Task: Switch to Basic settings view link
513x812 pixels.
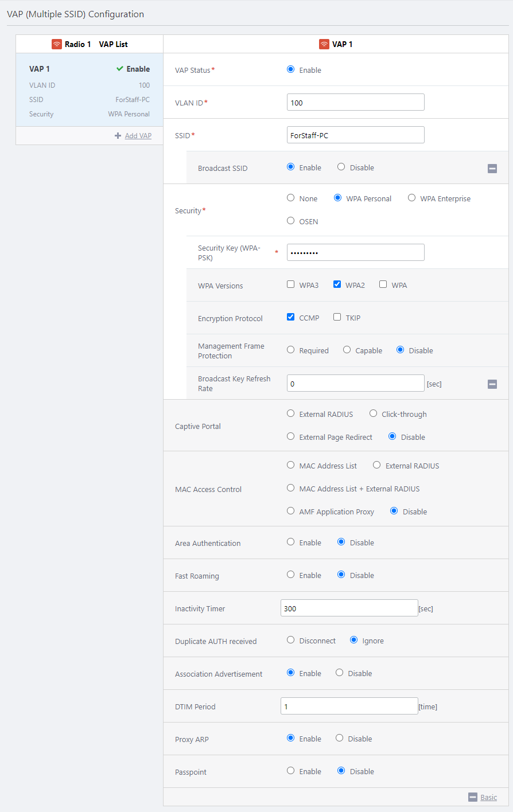Action: pos(488,797)
